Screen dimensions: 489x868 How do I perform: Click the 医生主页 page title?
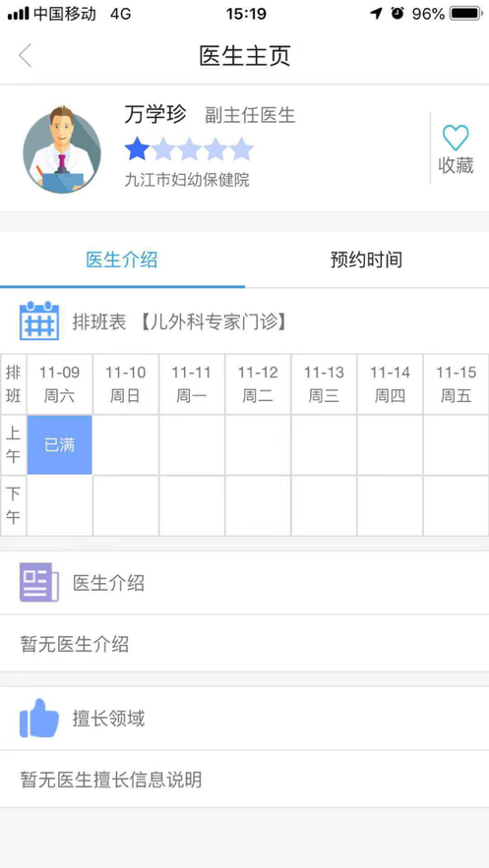[245, 55]
